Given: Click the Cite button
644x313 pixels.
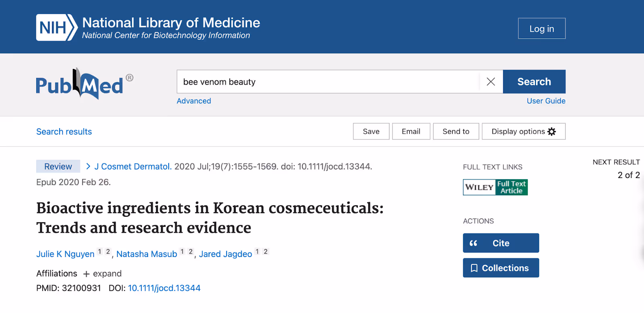Looking at the screenshot, I should pyautogui.click(x=501, y=243).
